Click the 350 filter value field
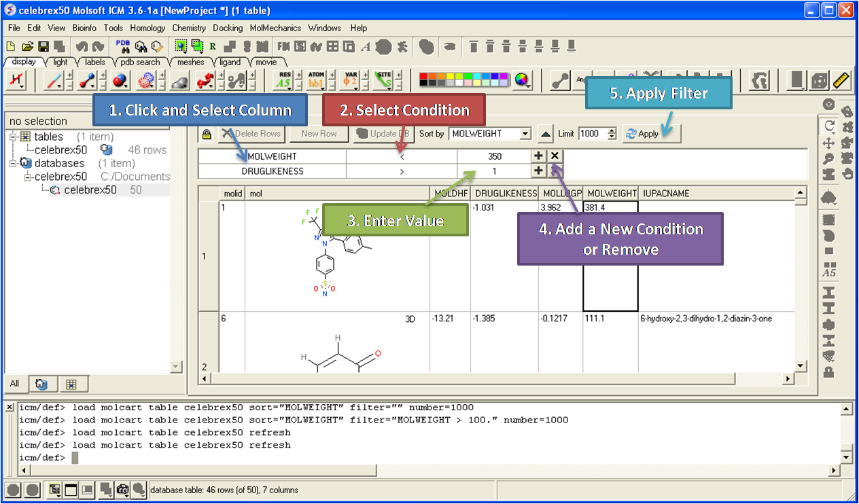 (495, 156)
